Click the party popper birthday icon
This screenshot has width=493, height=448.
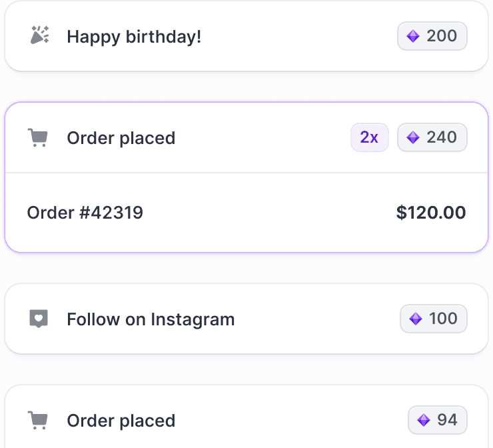[39, 35]
